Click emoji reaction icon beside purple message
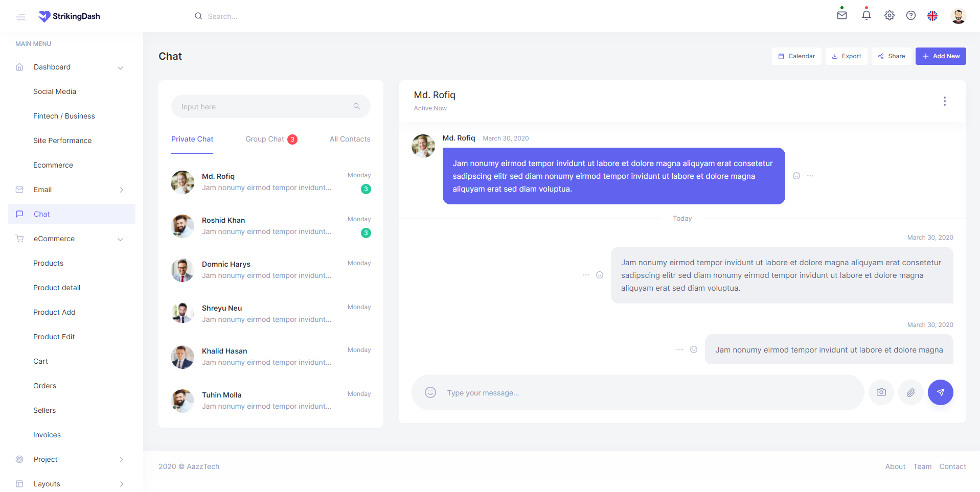 tap(796, 176)
